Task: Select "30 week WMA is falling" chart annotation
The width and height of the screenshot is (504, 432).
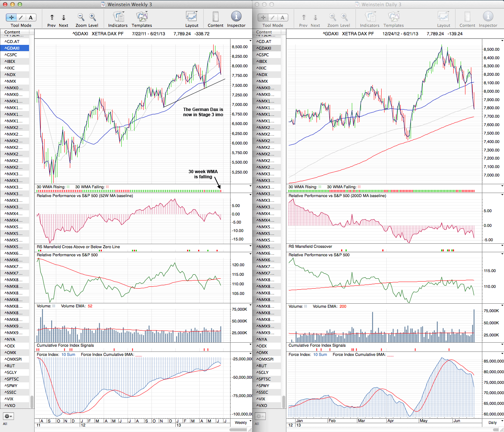Action: (x=203, y=174)
